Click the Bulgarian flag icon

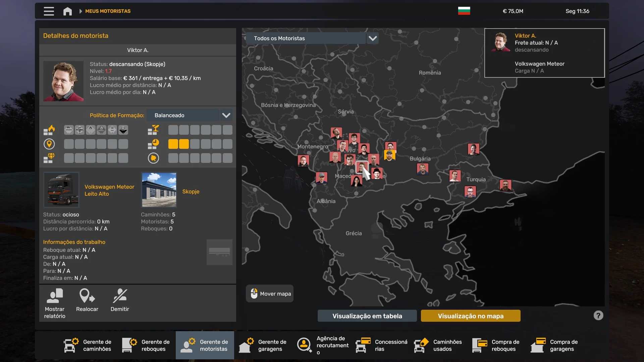click(464, 11)
